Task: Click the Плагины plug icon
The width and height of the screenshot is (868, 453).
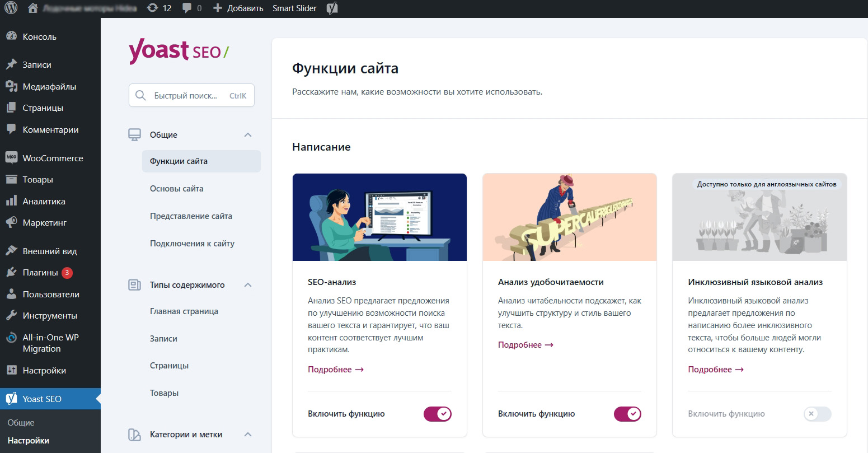Action: pos(11,272)
